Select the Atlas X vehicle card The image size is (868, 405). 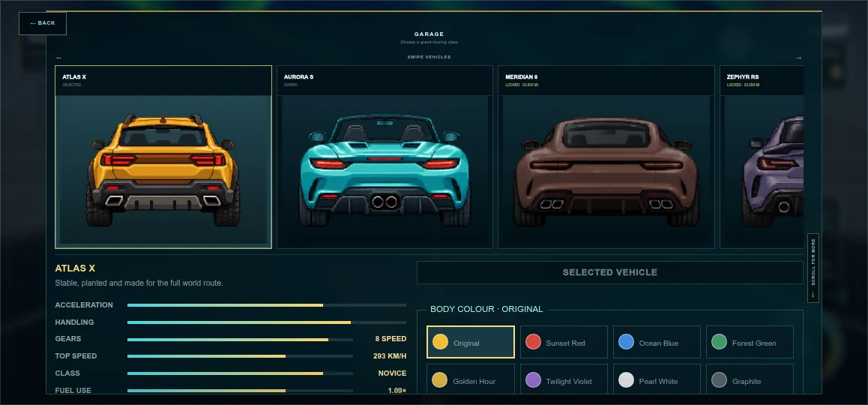[x=163, y=157]
